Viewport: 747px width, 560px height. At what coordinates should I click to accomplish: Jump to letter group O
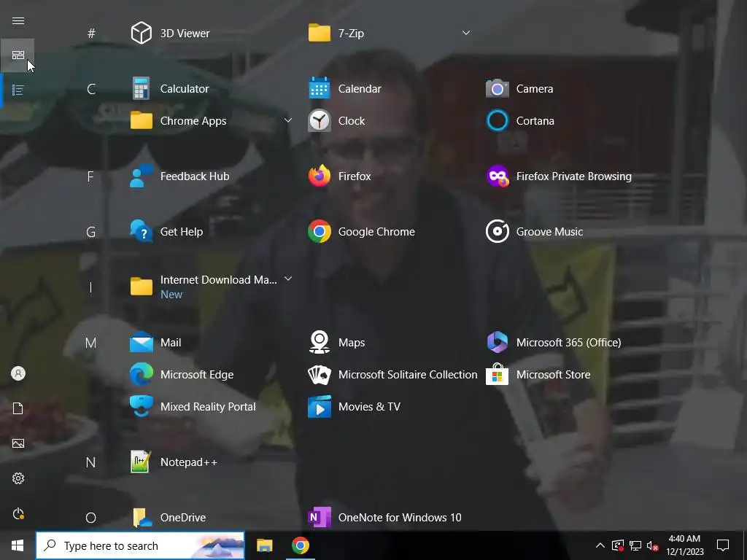(x=91, y=518)
